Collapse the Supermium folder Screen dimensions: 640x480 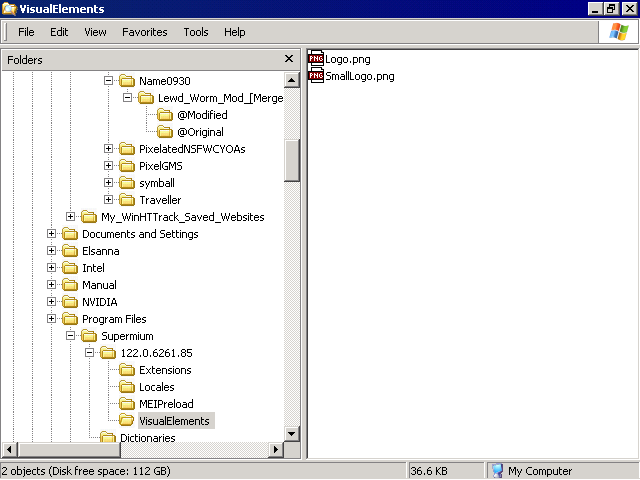click(x=70, y=336)
